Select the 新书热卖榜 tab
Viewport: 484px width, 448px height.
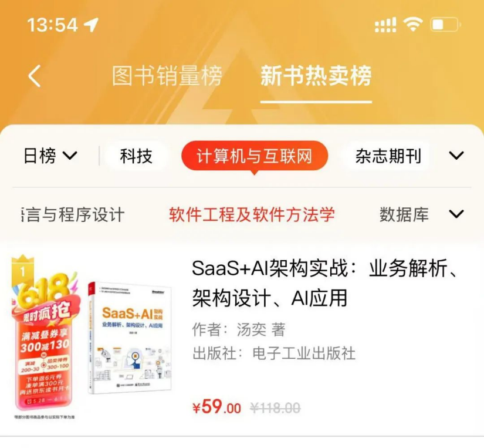316,76
